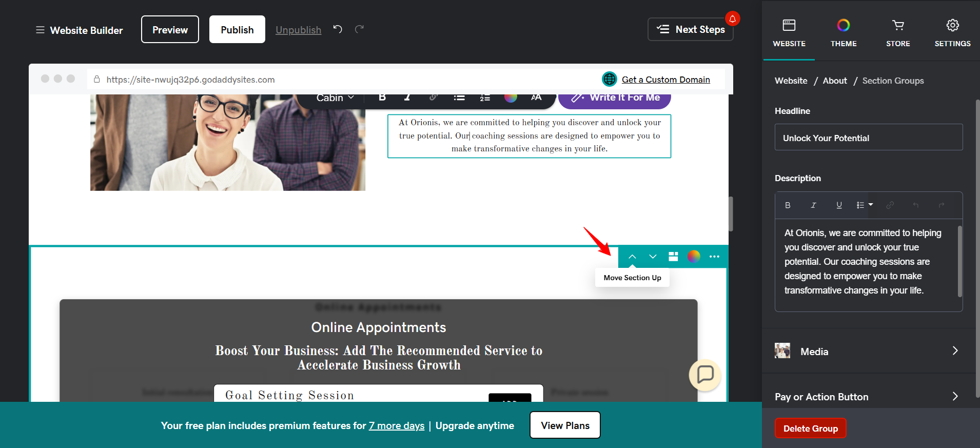This screenshot has height=448, width=980.
Task: Move section up with chevron arrow
Action: (x=632, y=257)
